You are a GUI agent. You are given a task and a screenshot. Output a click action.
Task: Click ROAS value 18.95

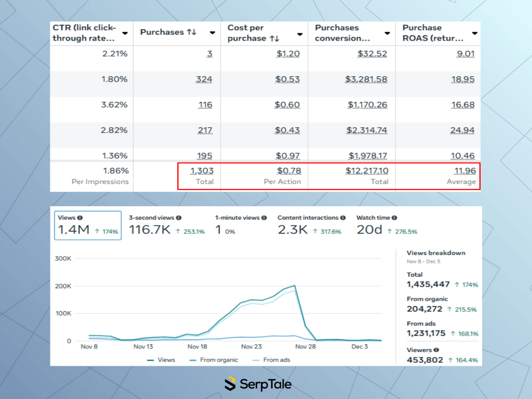pyautogui.click(x=463, y=79)
